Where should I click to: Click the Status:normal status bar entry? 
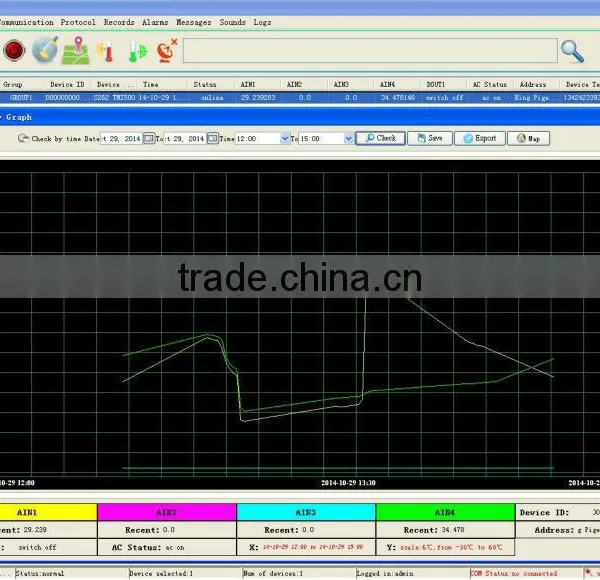(x=40, y=573)
